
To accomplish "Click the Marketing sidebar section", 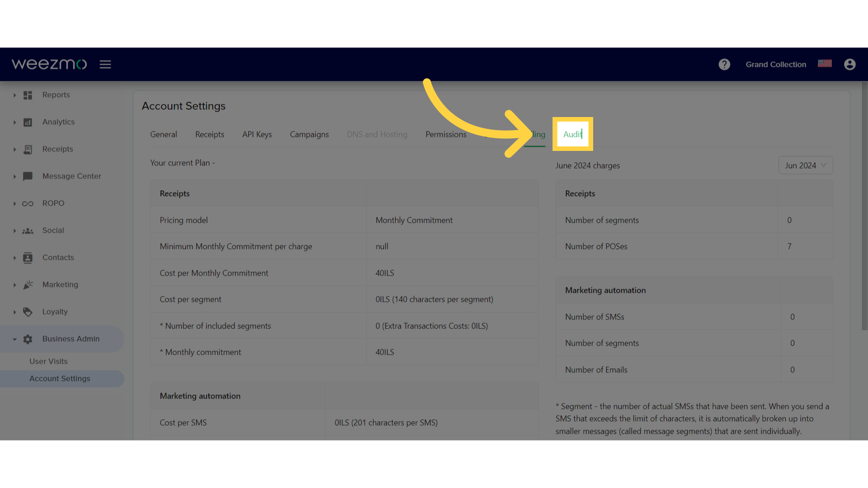I will tap(60, 284).
